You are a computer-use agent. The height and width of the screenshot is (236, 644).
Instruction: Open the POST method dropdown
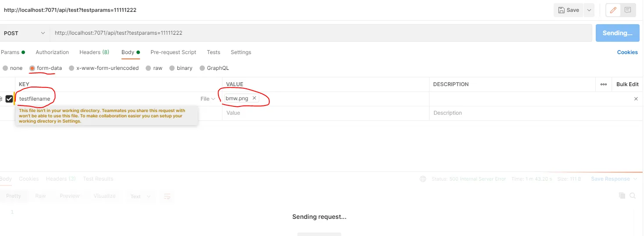(25, 33)
